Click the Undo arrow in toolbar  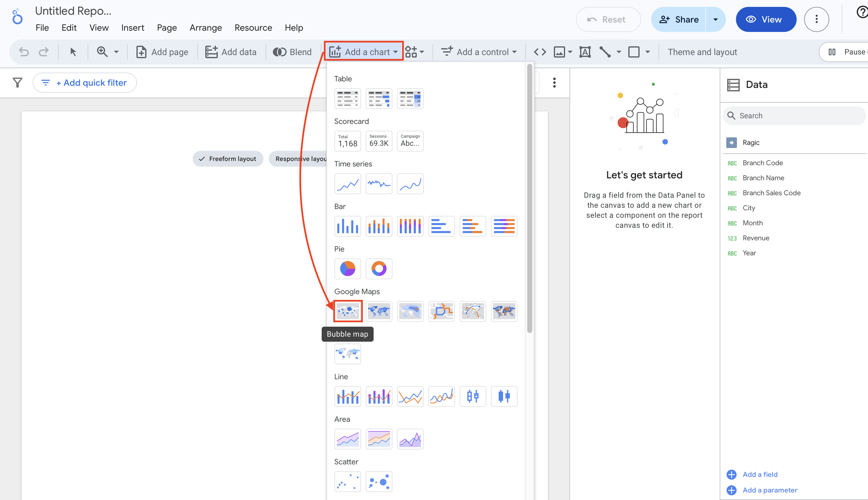click(24, 52)
